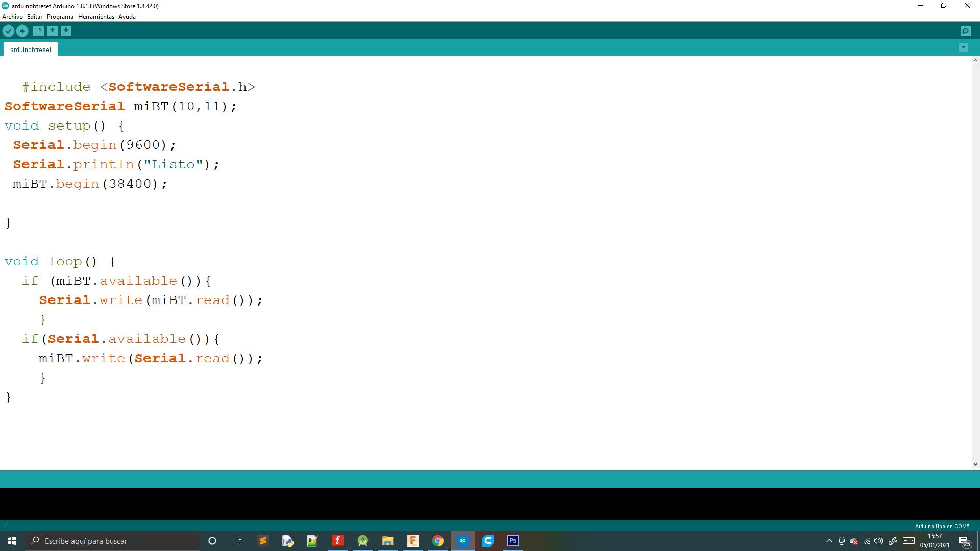Viewport: 980px width, 551px height.
Task: Select the arduinobtreset sketch tab
Action: [31, 49]
